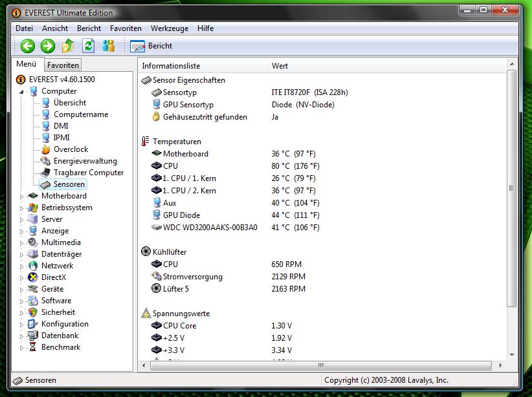Expand the Betriebssystem tree node
The image size is (532, 397).
coord(21,208)
